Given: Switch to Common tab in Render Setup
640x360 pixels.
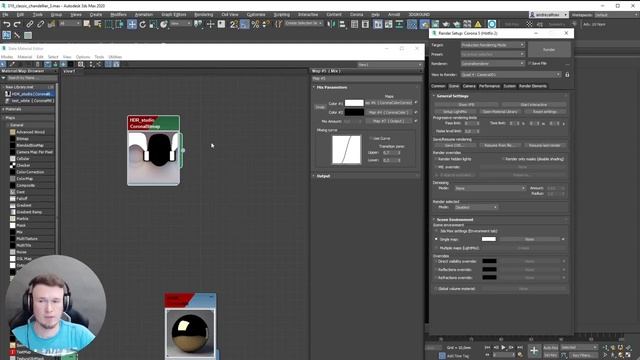Looking at the screenshot, I should point(438,86).
